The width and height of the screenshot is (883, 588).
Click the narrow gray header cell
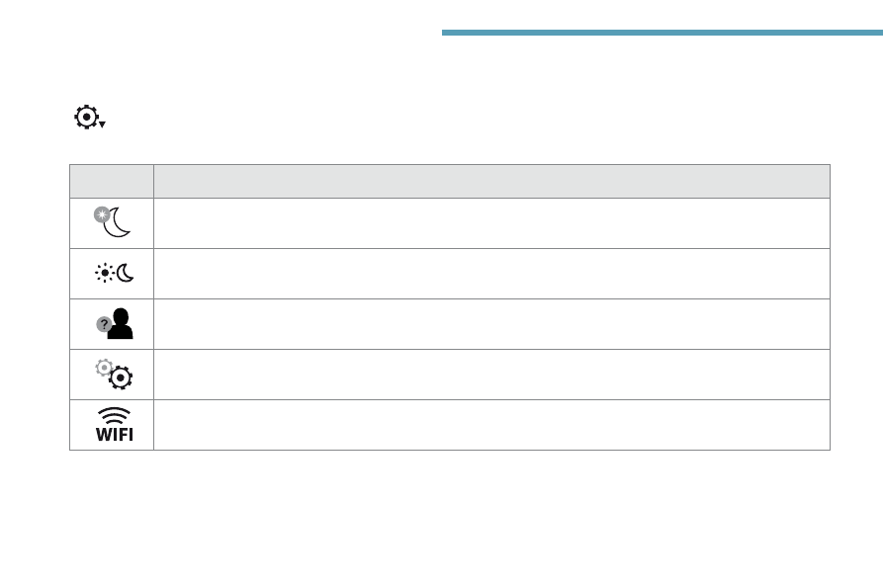tap(112, 181)
